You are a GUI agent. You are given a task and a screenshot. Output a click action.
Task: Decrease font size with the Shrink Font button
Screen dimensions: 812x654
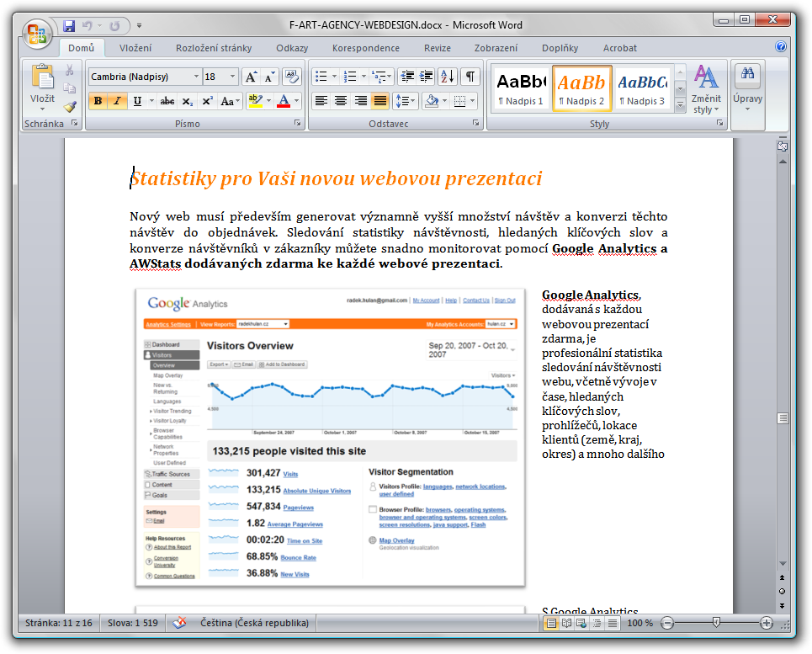269,77
